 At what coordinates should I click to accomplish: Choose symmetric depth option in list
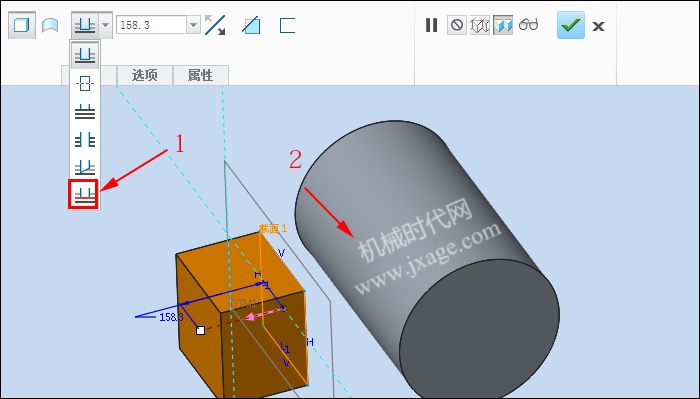click(85, 83)
